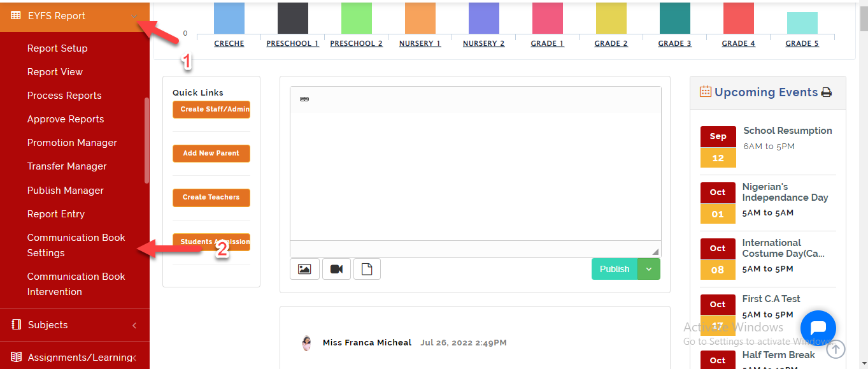Click the GRADE 4 chart label
This screenshot has height=369, width=868.
(739, 43)
